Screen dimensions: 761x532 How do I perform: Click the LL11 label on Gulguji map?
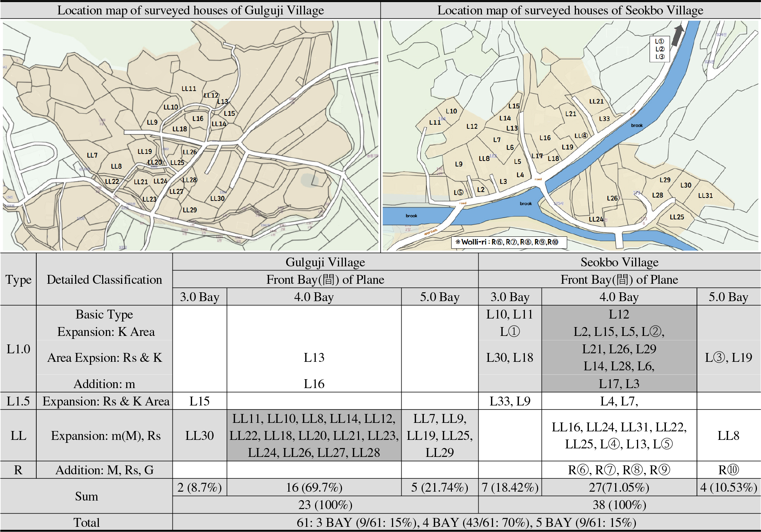[x=189, y=89]
